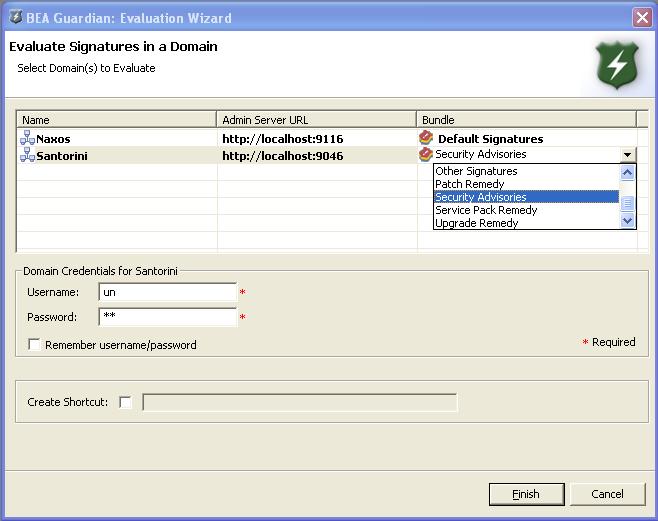Click the Security Advisories bundle icon in Santorini row
658x521 pixels.
(x=426, y=154)
